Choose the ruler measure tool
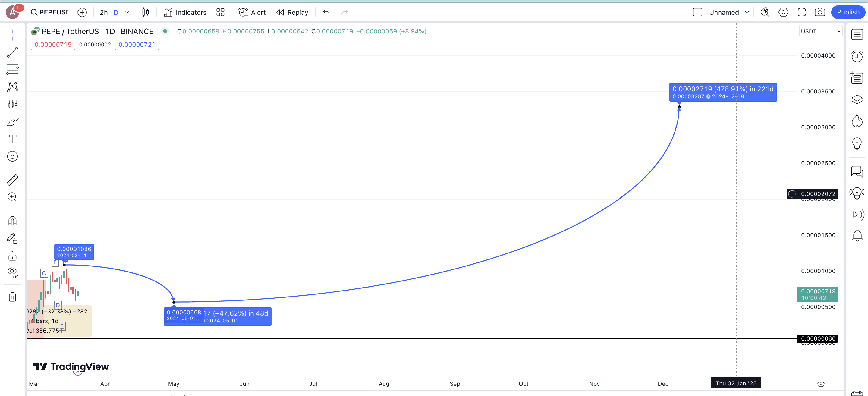The height and width of the screenshot is (396, 868). tap(12, 180)
